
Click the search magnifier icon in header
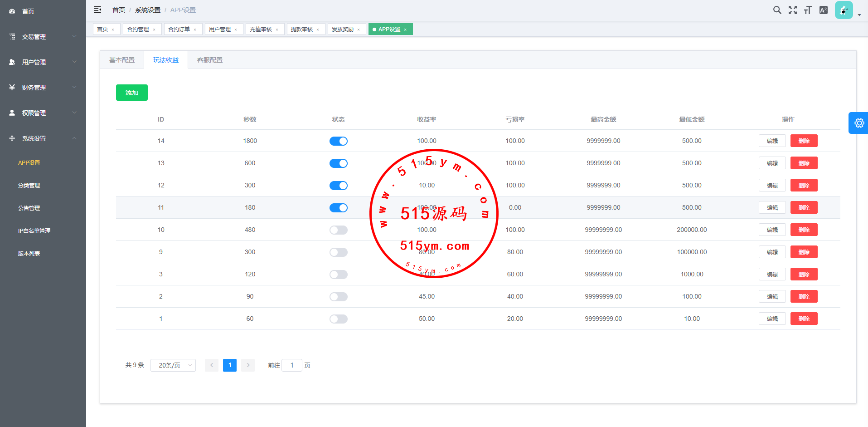[777, 10]
